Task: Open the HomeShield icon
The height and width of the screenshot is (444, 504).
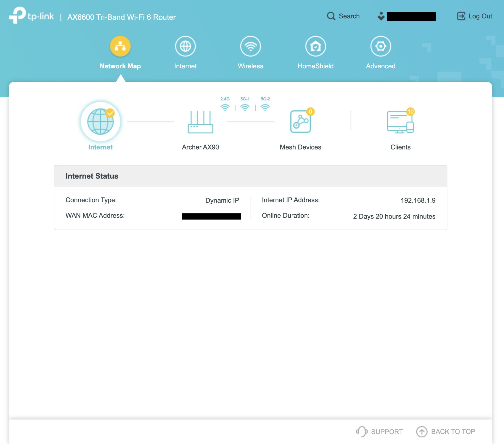Action: [315, 46]
